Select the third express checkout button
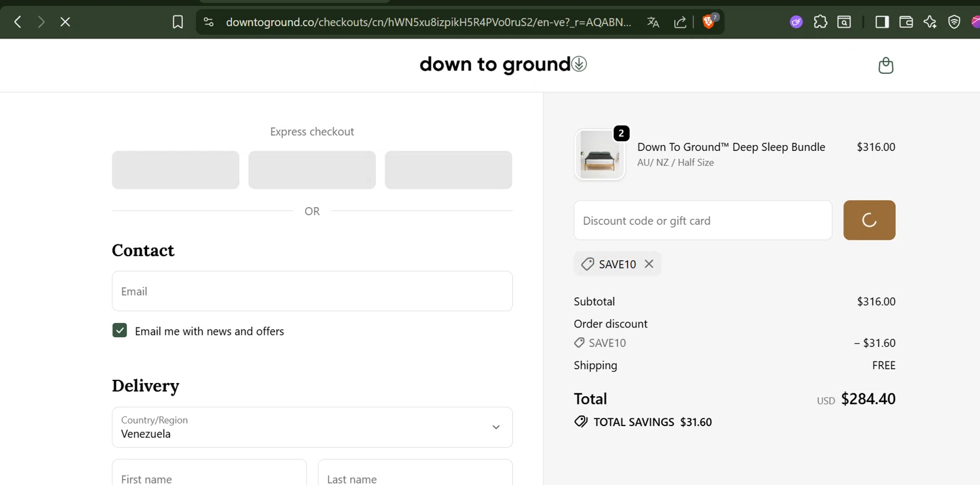 (448, 170)
